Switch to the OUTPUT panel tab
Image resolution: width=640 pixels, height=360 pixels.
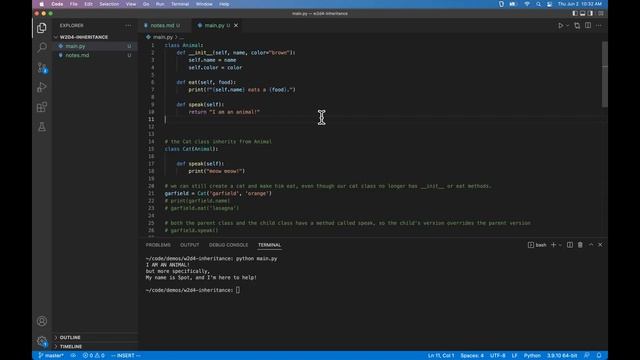[x=189, y=245]
